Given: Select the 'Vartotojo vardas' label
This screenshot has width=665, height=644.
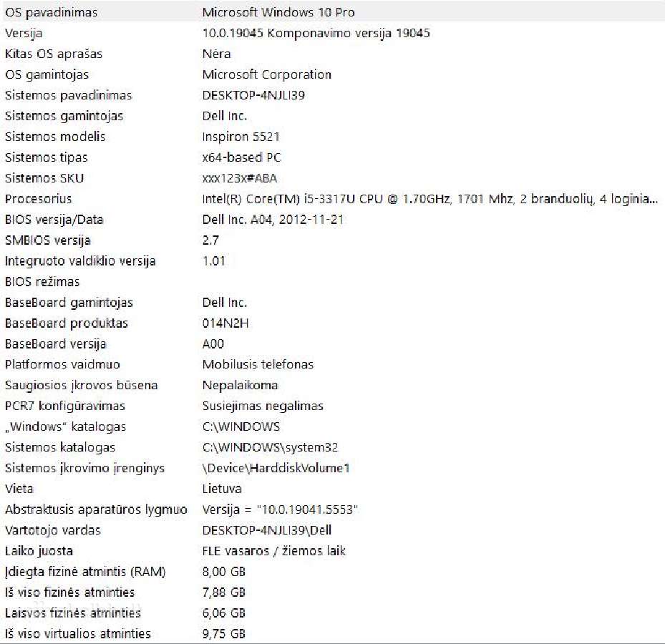Looking at the screenshot, I should [52, 530].
